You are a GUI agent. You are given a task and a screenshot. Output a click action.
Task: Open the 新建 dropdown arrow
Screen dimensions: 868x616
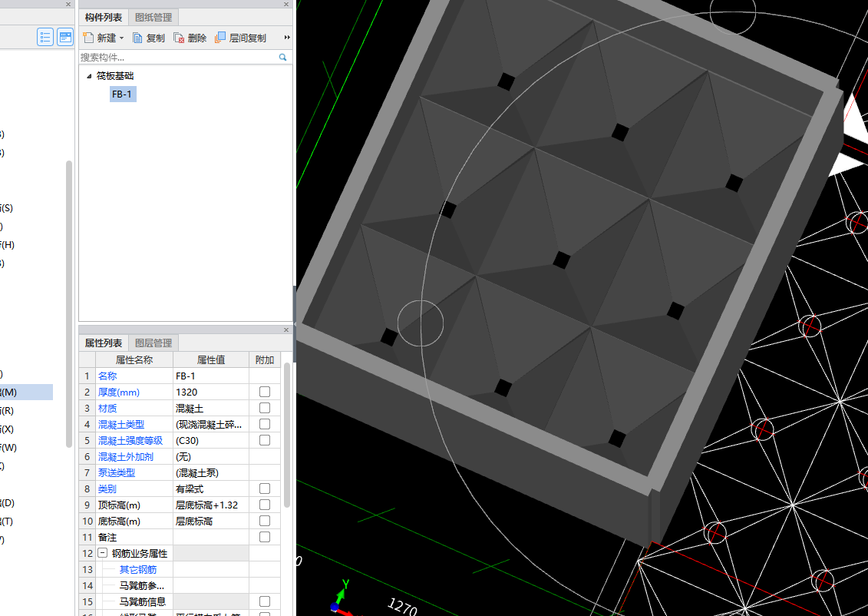(x=122, y=38)
